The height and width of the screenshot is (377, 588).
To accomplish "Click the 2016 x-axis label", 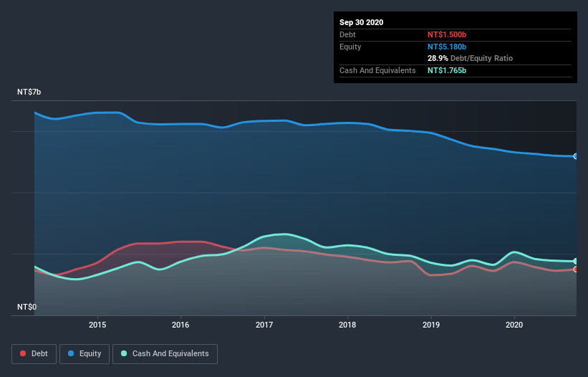I will [180, 325].
